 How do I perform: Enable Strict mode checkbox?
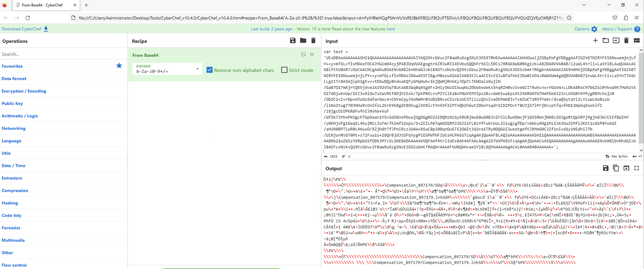pyautogui.click(x=284, y=70)
